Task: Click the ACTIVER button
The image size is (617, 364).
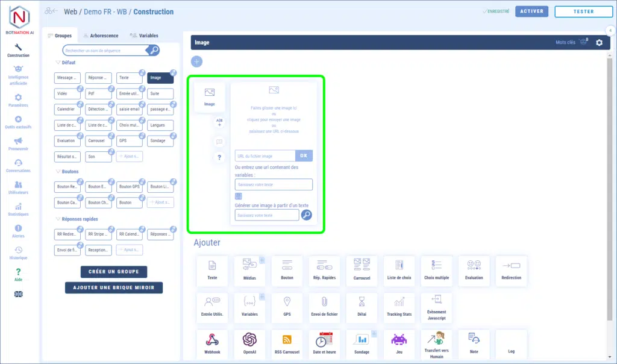Action: (531, 11)
